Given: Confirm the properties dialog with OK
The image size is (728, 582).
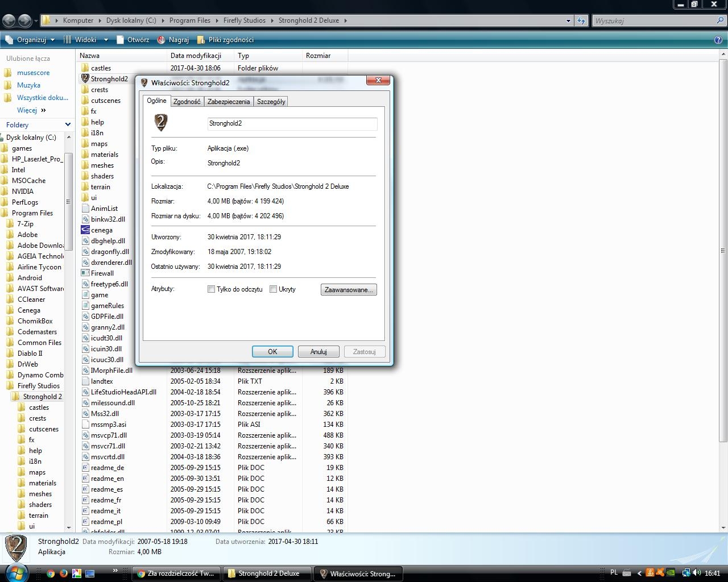Looking at the screenshot, I should [x=272, y=352].
